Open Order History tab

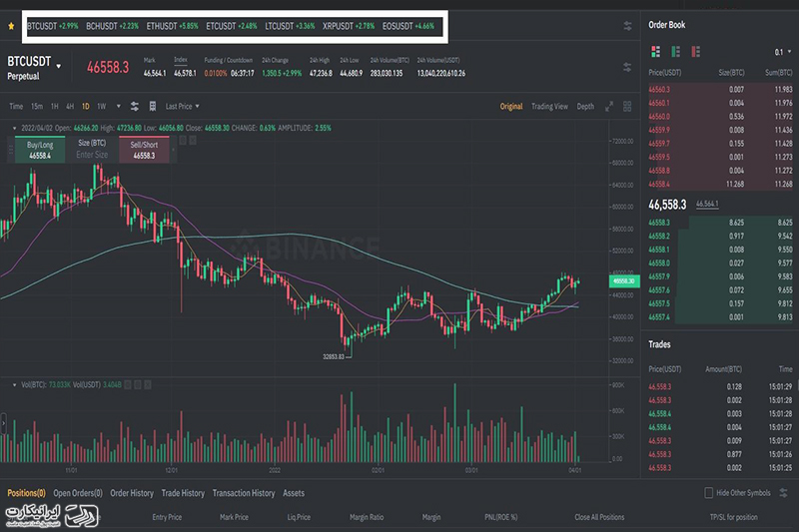[132, 493]
